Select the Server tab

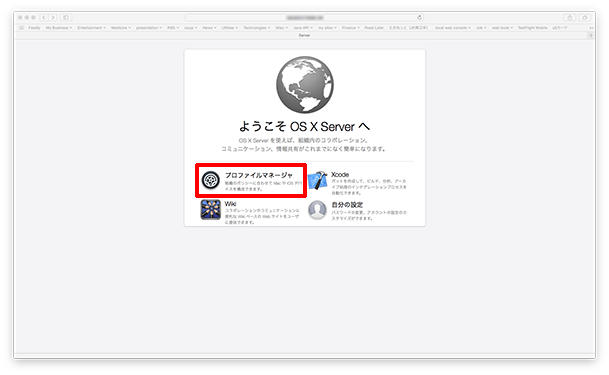[x=304, y=35]
